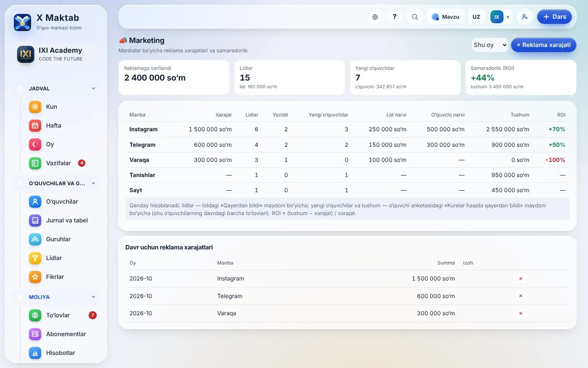This screenshot has height=368, width=588.
Task: Open Lidlar funnel icon
Action: pyautogui.click(x=35, y=258)
